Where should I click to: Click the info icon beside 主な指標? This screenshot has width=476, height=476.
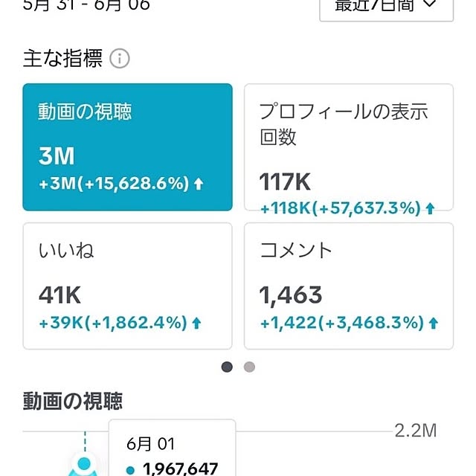[x=120, y=58]
